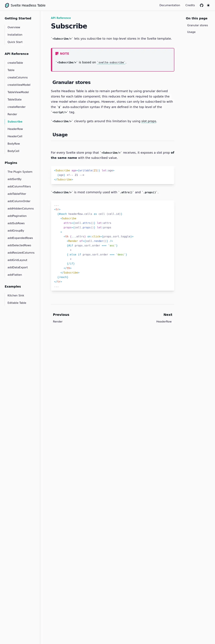This screenshot has width=215, height=644.
Task: Toggle the light/dark theme sun icon
Action: pyautogui.click(x=208, y=5)
